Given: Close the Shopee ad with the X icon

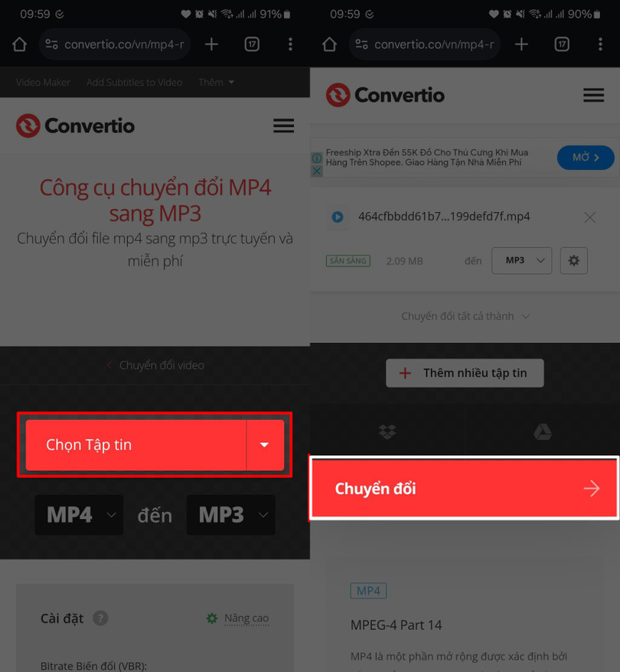Looking at the screenshot, I should [x=317, y=171].
